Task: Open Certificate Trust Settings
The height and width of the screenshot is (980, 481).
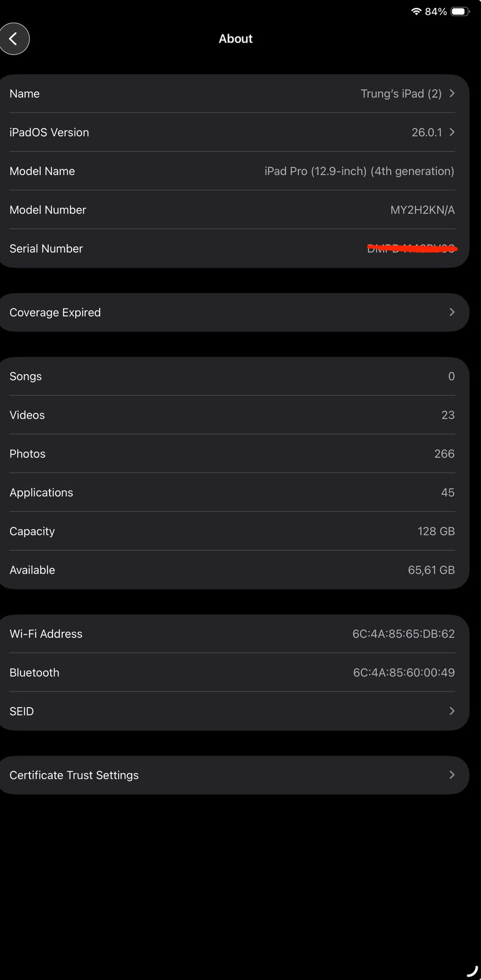Action: point(74,775)
